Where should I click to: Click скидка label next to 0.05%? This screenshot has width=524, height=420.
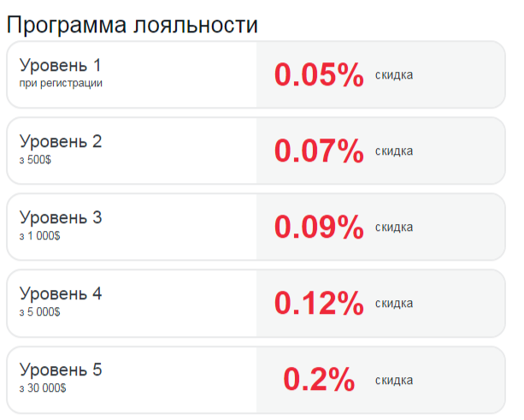click(394, 75)
